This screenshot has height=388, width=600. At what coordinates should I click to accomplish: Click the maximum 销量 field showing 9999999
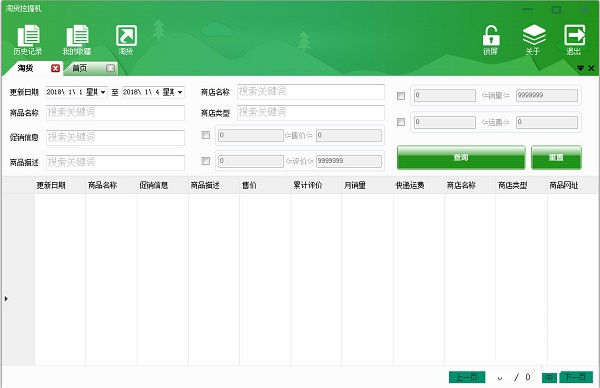(x=546, y=95)
